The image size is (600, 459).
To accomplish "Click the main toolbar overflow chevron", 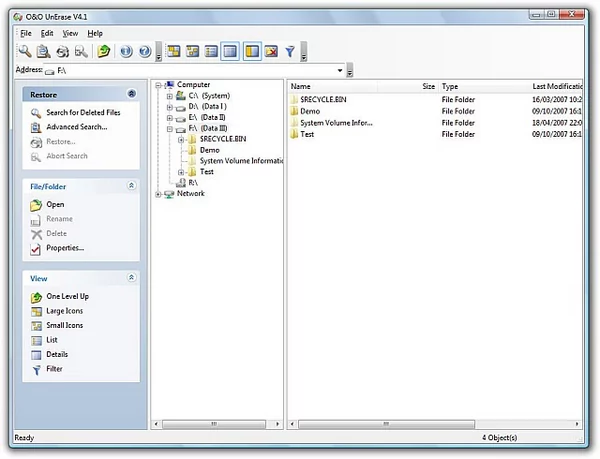I will pos(159,52).
